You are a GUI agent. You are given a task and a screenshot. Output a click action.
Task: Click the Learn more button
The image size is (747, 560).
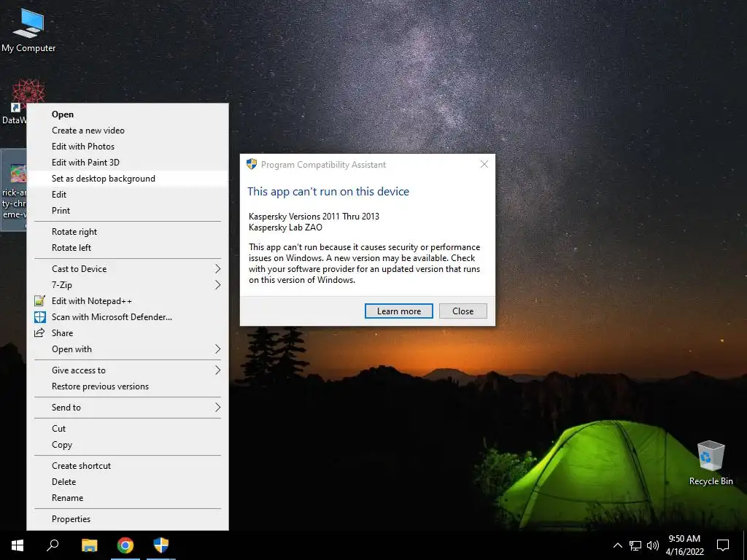click(399, 311)
